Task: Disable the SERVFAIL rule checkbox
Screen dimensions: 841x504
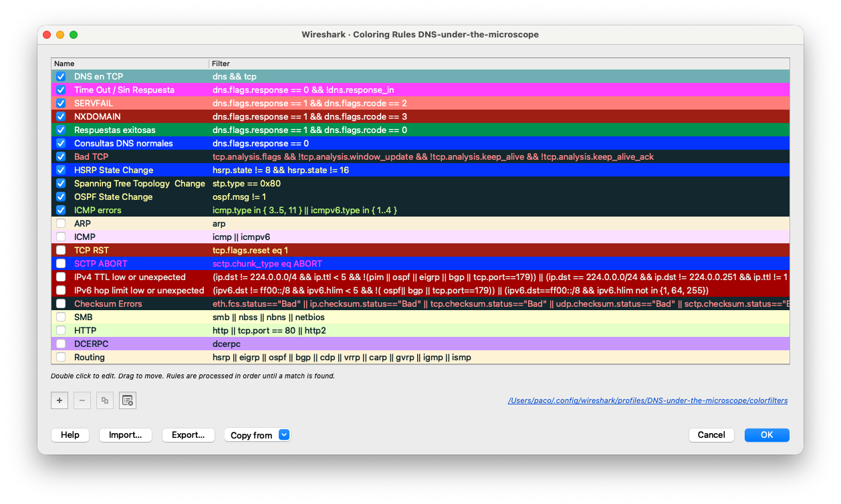Action: click(61, 104)
